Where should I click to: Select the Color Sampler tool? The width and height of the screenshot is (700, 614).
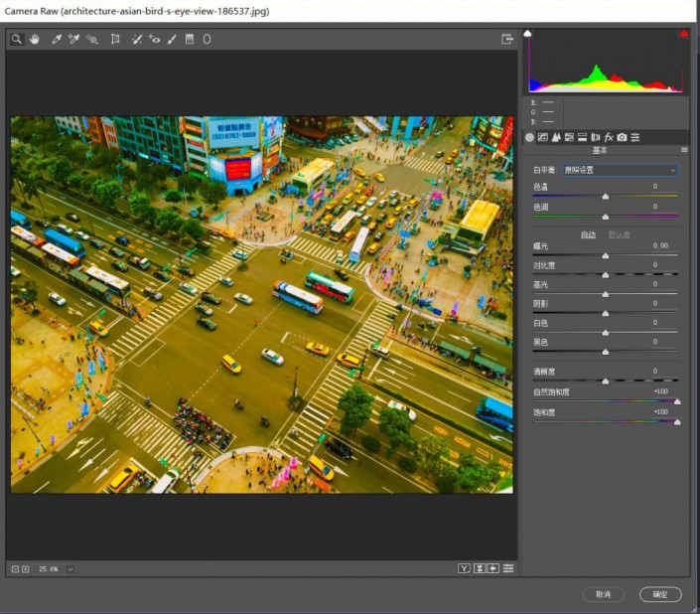[73, 40]
